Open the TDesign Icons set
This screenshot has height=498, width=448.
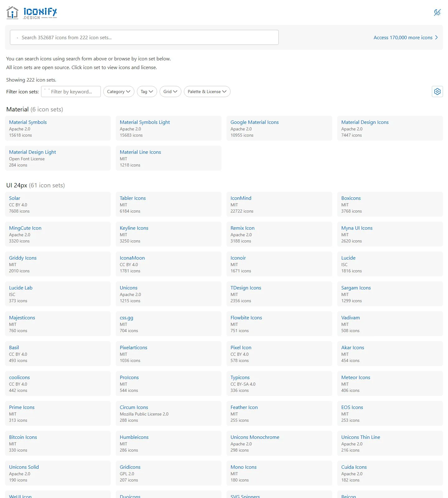pos(279,294)
